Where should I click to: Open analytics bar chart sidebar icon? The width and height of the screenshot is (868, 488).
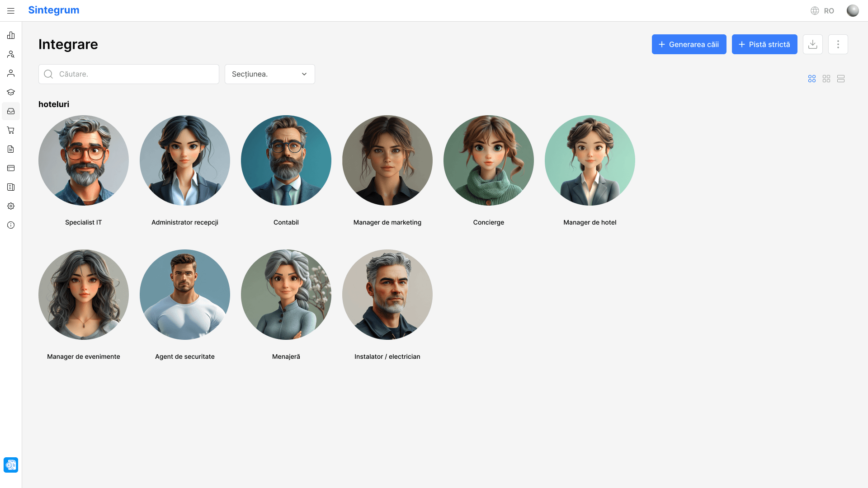point(11,35)
